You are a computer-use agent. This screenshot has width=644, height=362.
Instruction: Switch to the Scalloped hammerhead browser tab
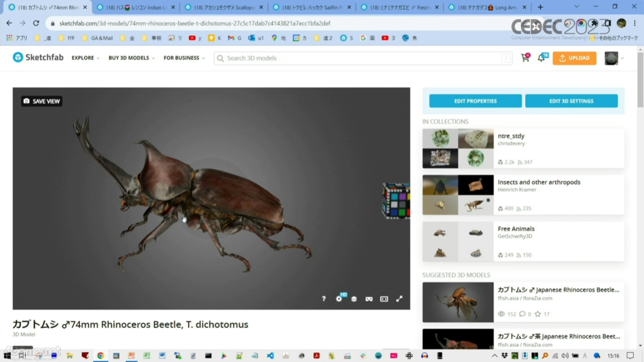pos(224,8)
